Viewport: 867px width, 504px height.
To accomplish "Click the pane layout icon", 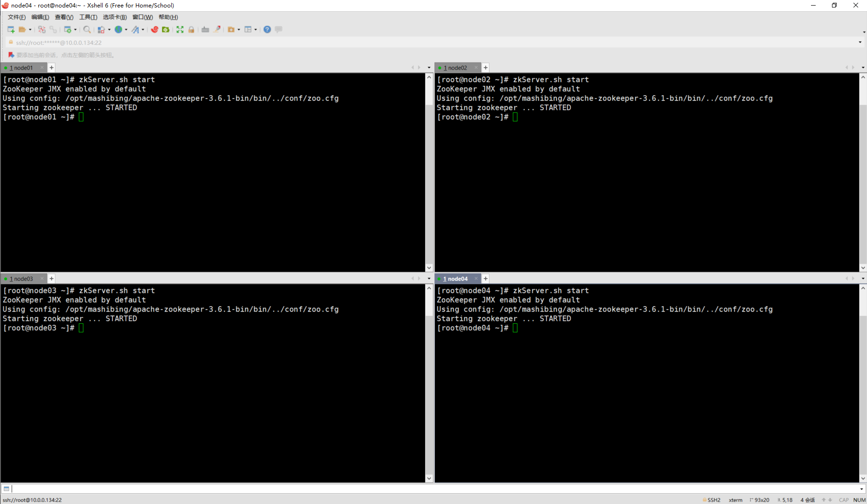I will click(248, 29).
